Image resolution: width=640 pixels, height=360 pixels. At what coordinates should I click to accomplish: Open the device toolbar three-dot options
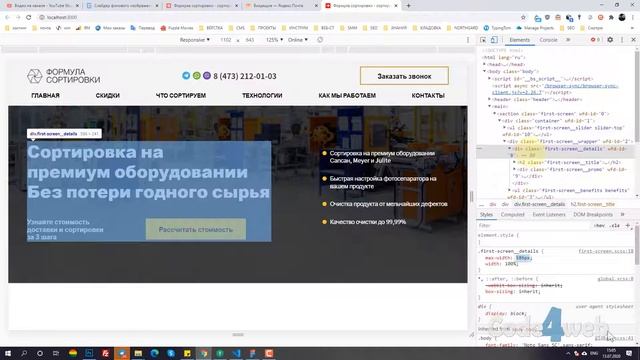tap(468, 40)
